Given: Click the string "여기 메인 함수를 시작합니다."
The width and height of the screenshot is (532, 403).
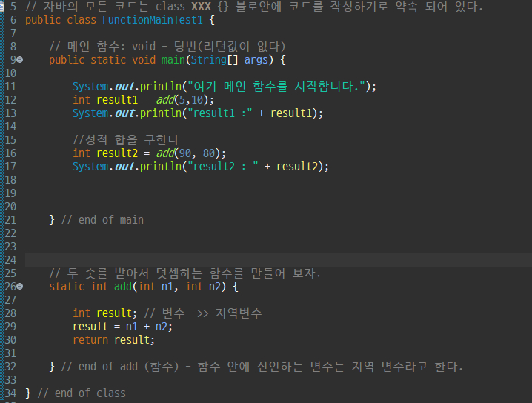Looking at the screenshot, I should pyautogui.click(x=277, y=87).
